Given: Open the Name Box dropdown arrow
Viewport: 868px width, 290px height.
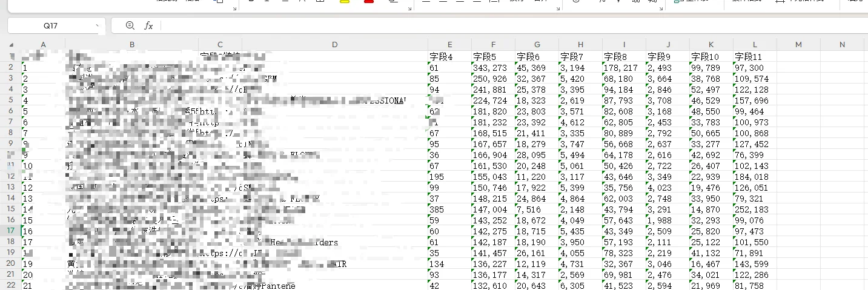Looking at the screenshot, I should pos(98,26).
